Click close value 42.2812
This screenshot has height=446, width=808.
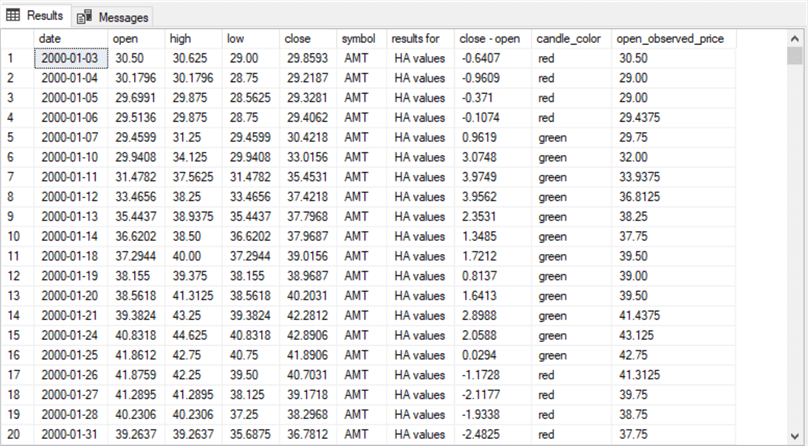(x=307, y=316)
